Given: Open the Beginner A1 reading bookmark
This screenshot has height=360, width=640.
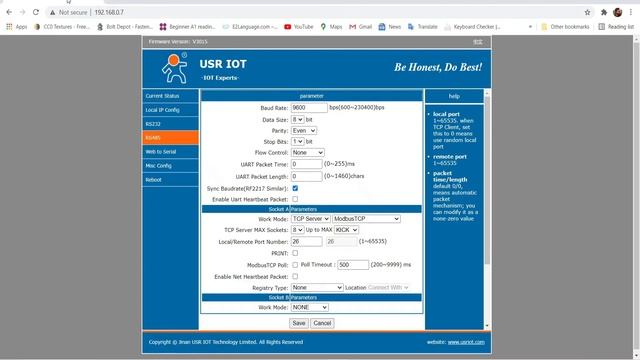Looking at the screenshot, I should 187,27.
